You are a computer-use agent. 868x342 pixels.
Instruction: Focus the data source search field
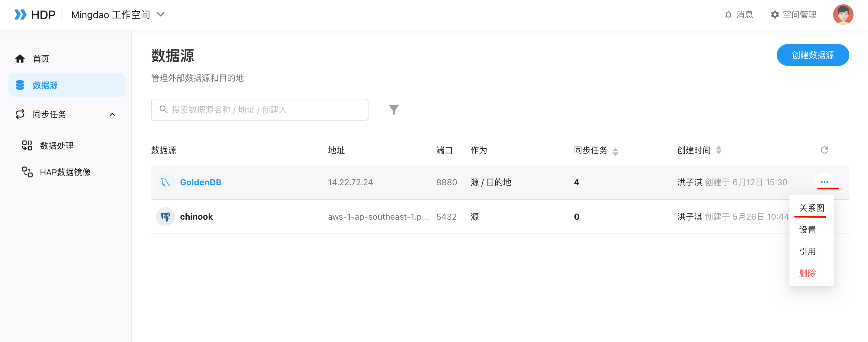click(x=259, y=109)
